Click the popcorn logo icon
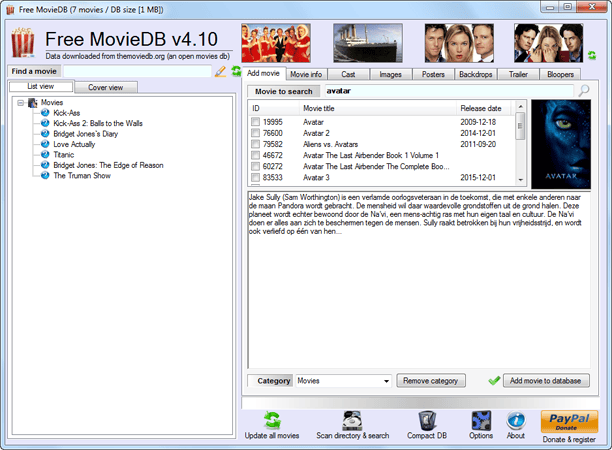Viewport: 612px width, 450px height. click(22, 42)
